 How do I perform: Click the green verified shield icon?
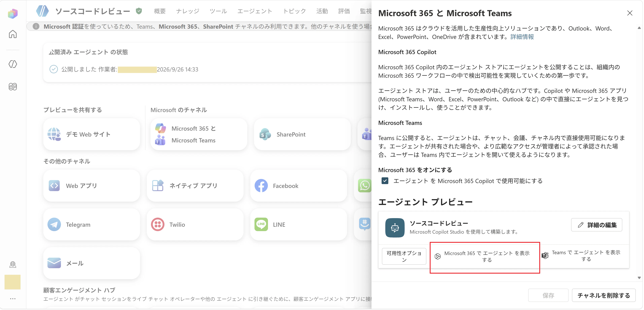point(139,11)
